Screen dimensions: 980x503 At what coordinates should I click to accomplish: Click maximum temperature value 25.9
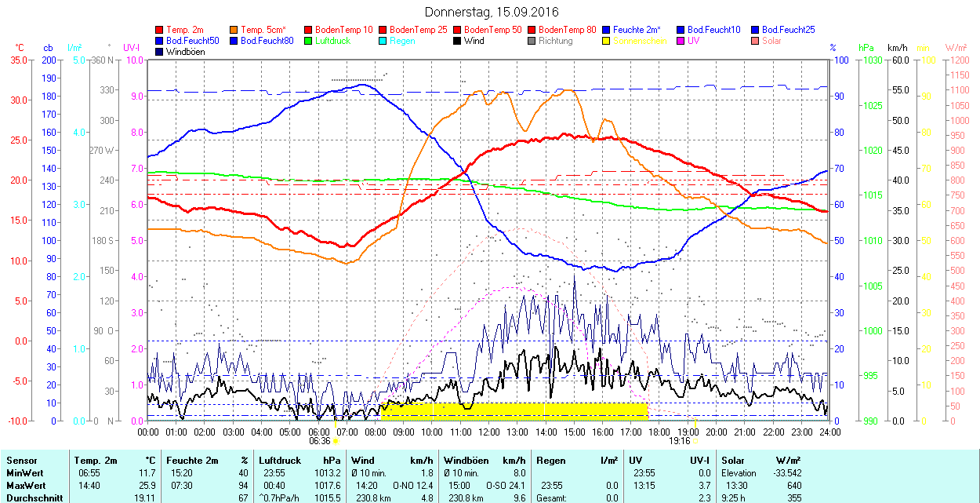pos(147,486)
